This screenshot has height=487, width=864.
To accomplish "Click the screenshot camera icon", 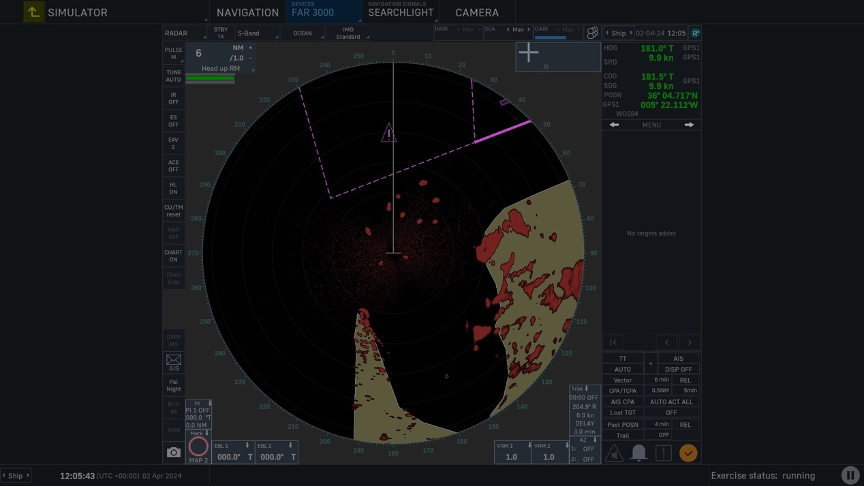I will point(174,452).
